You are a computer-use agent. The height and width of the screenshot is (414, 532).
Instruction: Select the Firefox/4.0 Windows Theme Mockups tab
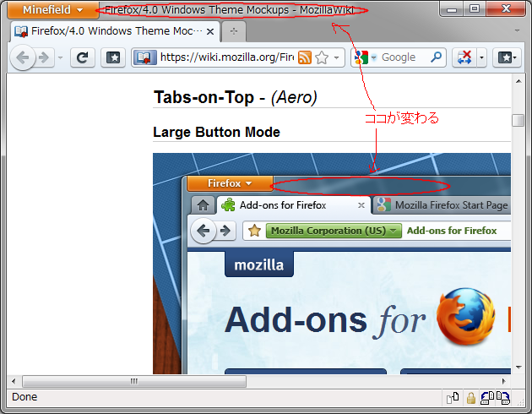click(x=116, y=31)
